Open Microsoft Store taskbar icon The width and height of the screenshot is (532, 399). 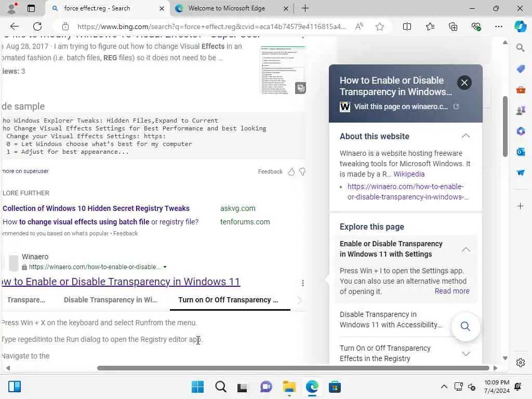335,387
